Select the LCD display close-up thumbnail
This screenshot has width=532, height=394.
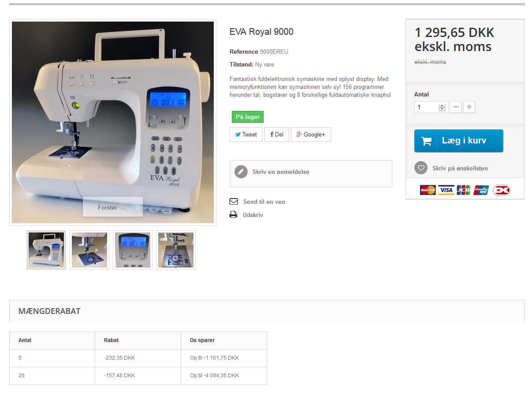(133, 250)
